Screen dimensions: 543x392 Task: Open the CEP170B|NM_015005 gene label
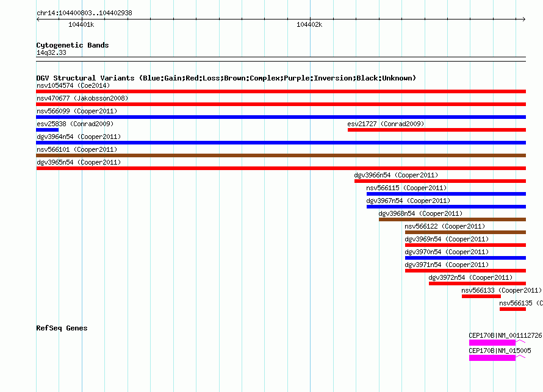(500, 351)
